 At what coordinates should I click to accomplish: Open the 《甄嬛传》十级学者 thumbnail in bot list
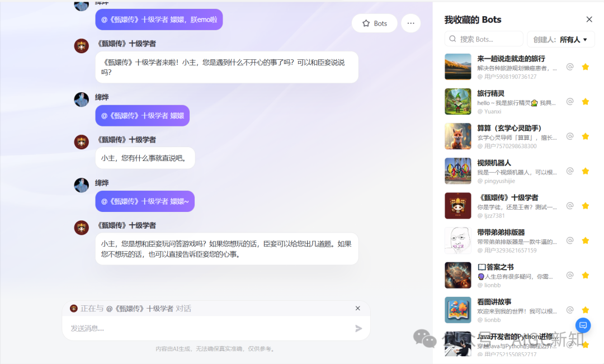pos(458,206)
